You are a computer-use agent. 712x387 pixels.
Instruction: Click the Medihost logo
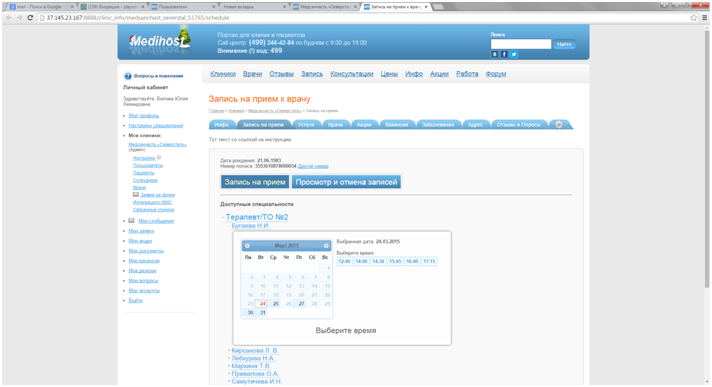point(158,42)
